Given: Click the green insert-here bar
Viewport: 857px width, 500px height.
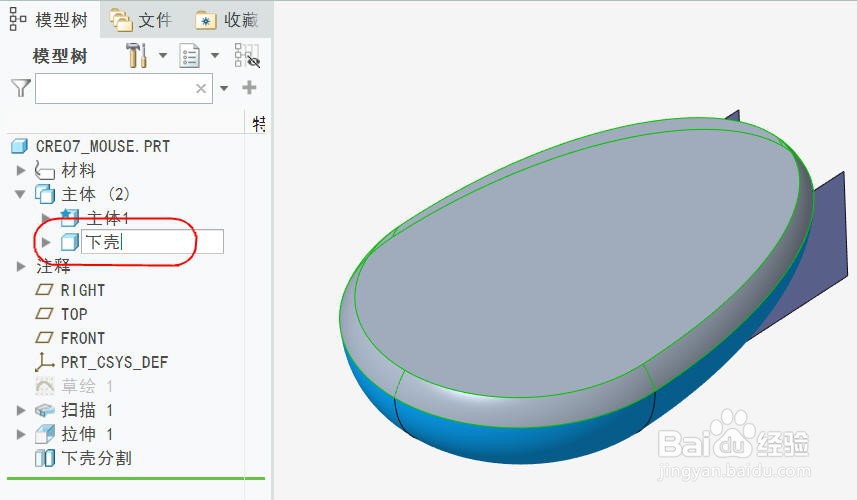Looking at the screenshot, I should (136, 478).
